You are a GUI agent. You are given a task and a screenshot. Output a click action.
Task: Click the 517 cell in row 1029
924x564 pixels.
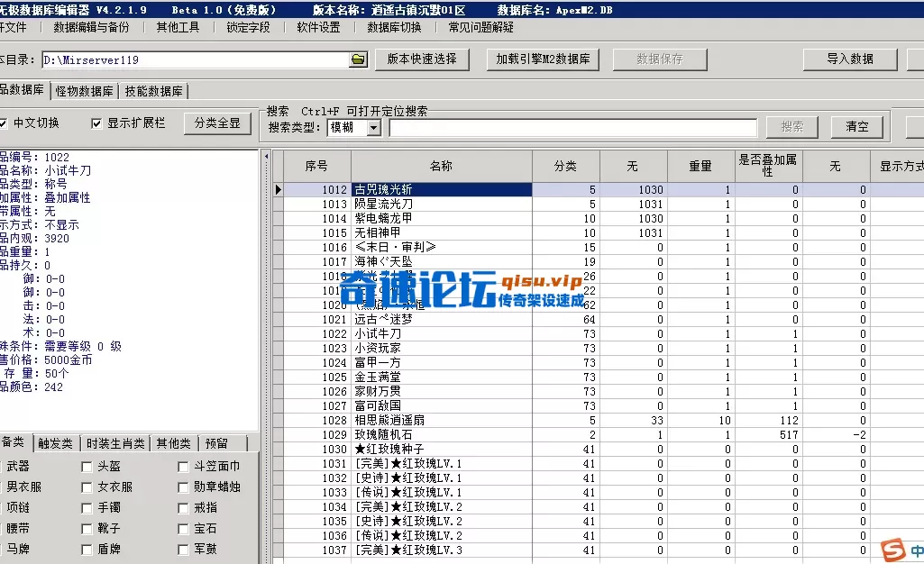click(x=768, y=434)
